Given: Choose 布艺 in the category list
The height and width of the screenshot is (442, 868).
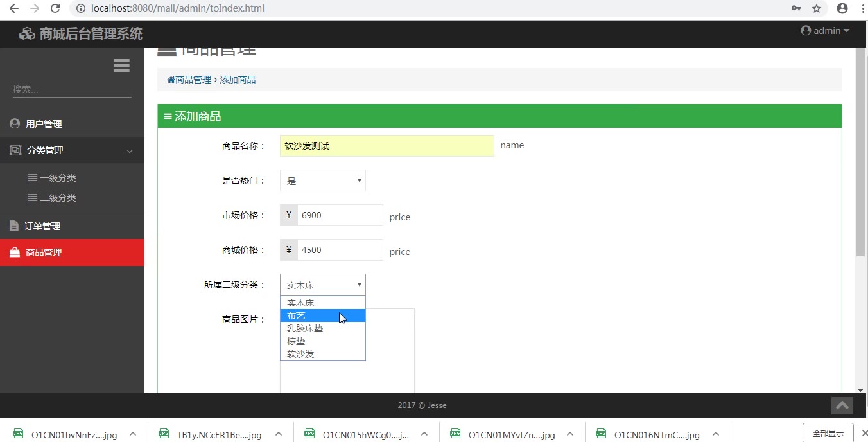Looking at the screenshot, I should tap(323, 315).
